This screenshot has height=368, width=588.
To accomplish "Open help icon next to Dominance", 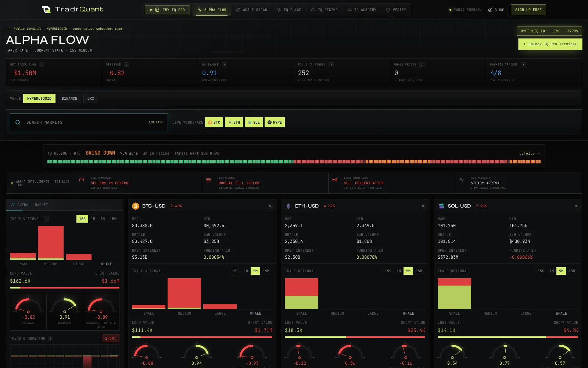I will coord(224,65).
